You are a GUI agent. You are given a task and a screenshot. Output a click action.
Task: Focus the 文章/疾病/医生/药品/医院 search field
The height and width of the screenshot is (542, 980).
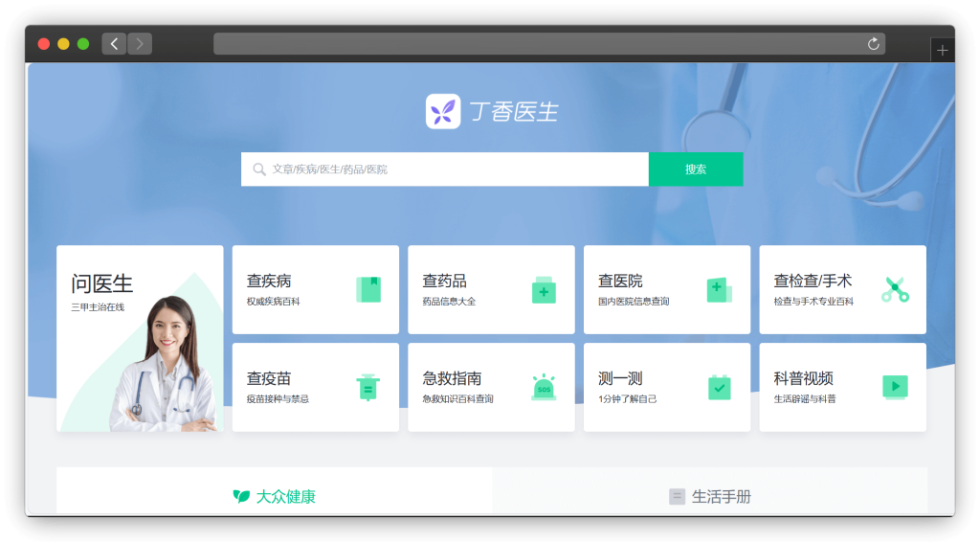[445, 169]
